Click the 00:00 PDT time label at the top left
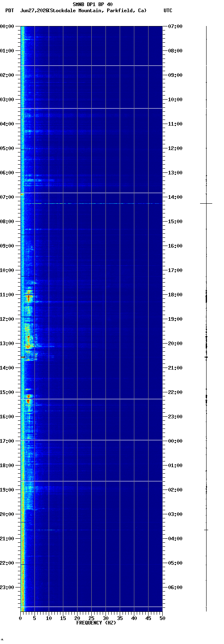The width and height of the screenshot is (224, 644). [x=7, y=26]
